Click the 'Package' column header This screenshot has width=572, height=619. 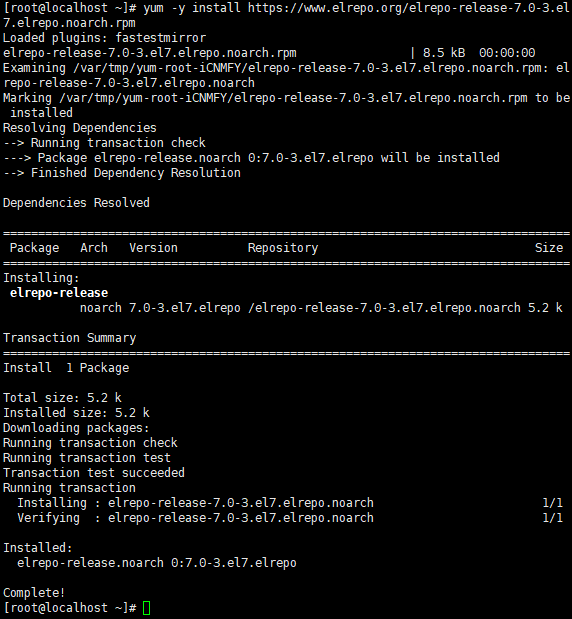tap(34, 248)
